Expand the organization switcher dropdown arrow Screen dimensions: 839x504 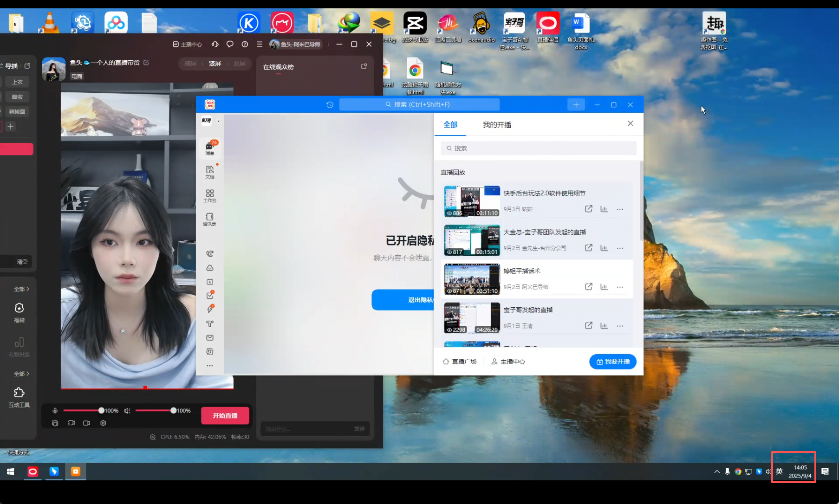(219, 121)
